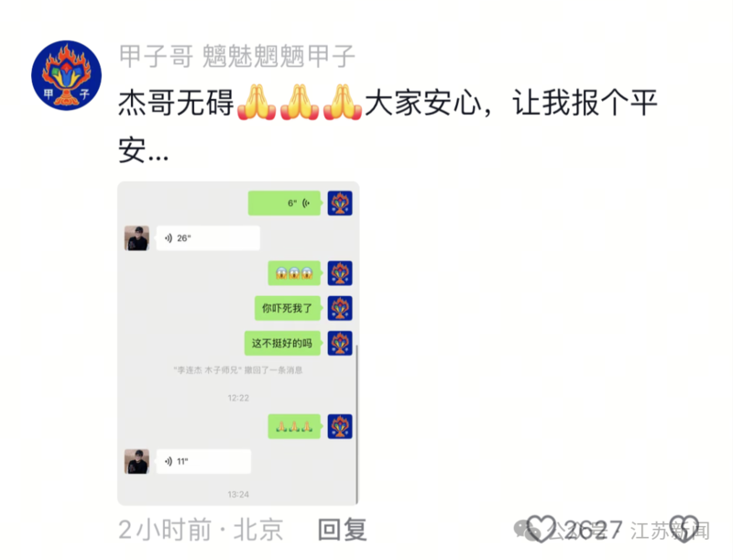Open the attached chat screenshot thumbnail
Image resolution: width=733 pixels, height=560 pixels.
pos(238,343)
